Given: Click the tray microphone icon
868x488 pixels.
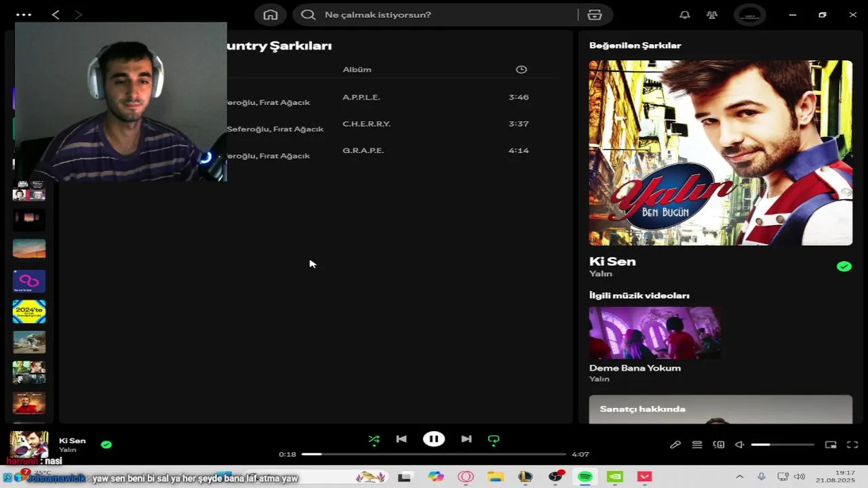Looking at the screenshot, I should 762,477.
